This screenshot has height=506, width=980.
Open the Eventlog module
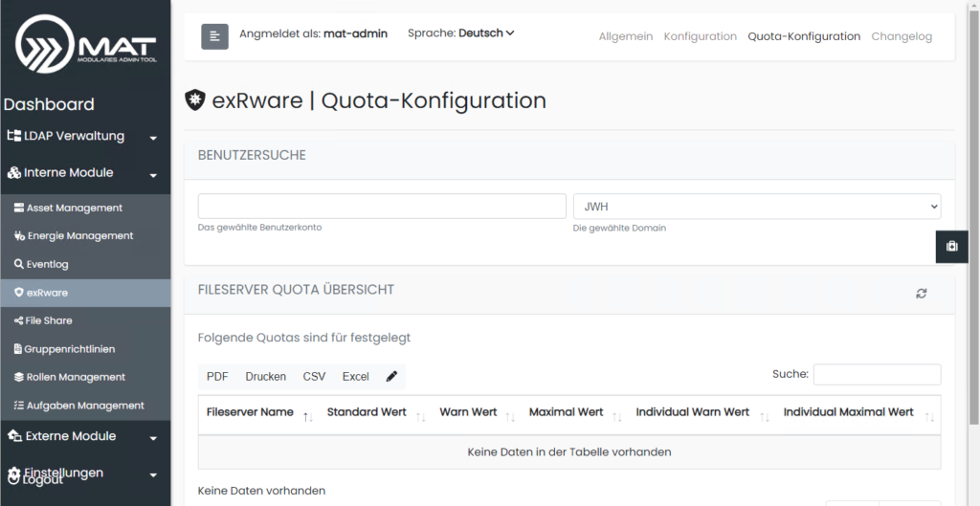pyautogui.click(x=47, y=264)
